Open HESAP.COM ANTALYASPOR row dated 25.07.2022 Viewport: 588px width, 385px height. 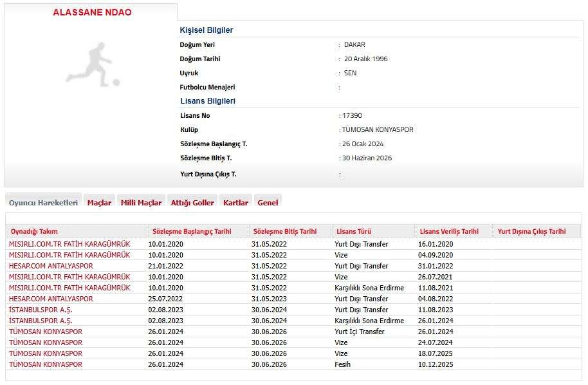[x=51, y=299]
